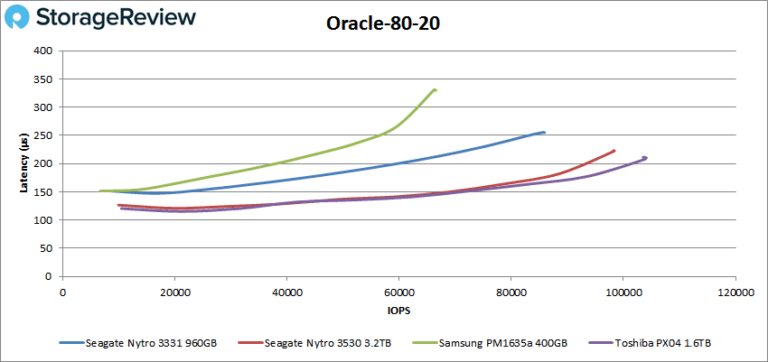Click the 60000 x-axis value
Image resolution: width=768 pixels, height=362 pixels.
click(x=399, y=292)
